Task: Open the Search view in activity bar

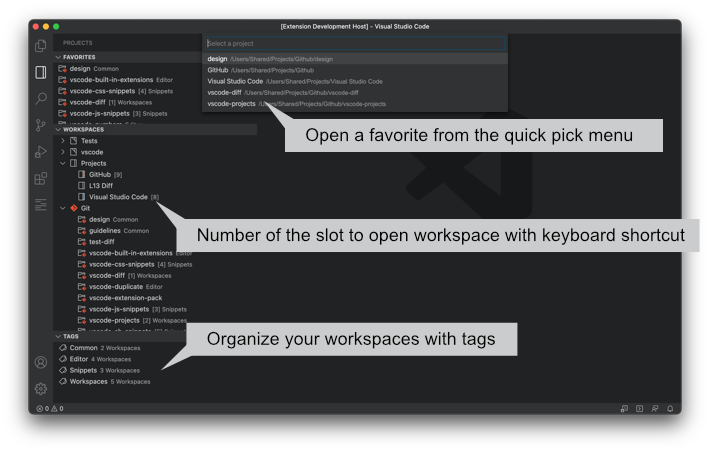Action: (x=41, y=98)
